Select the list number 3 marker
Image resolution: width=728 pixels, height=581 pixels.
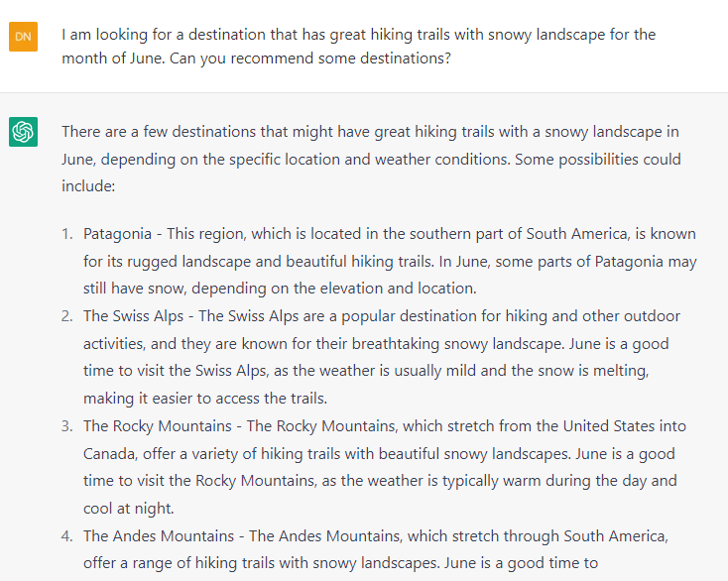pos(67,426)
